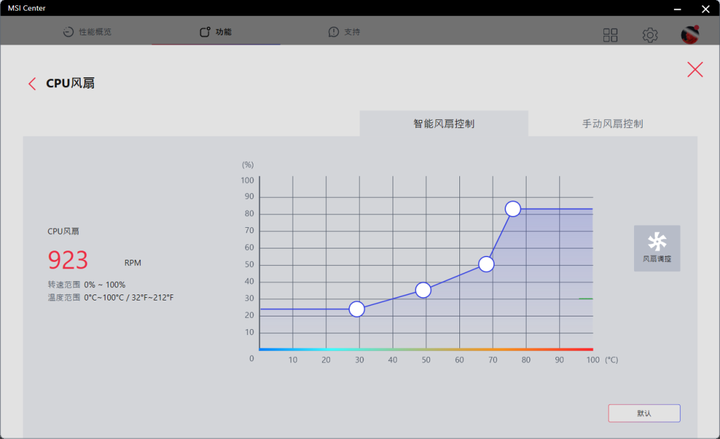Close the MSI Center window

tap(705, 9)
